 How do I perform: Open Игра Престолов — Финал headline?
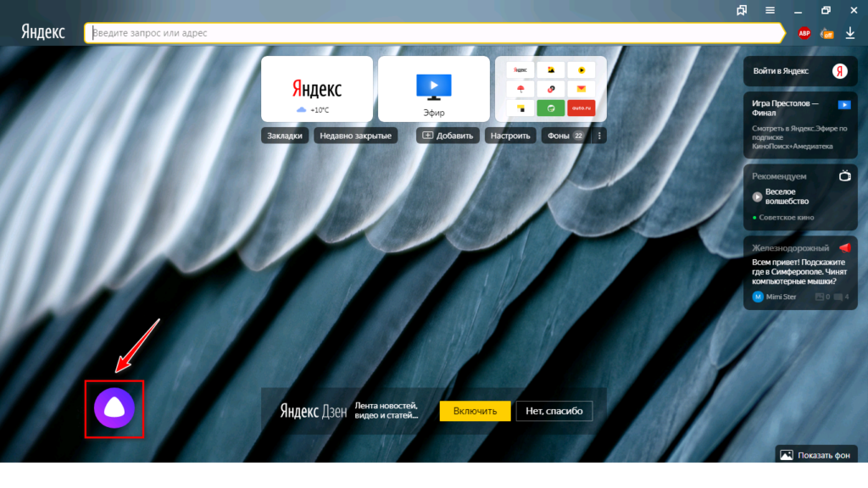pyautogui.click(x=785, y=108)
